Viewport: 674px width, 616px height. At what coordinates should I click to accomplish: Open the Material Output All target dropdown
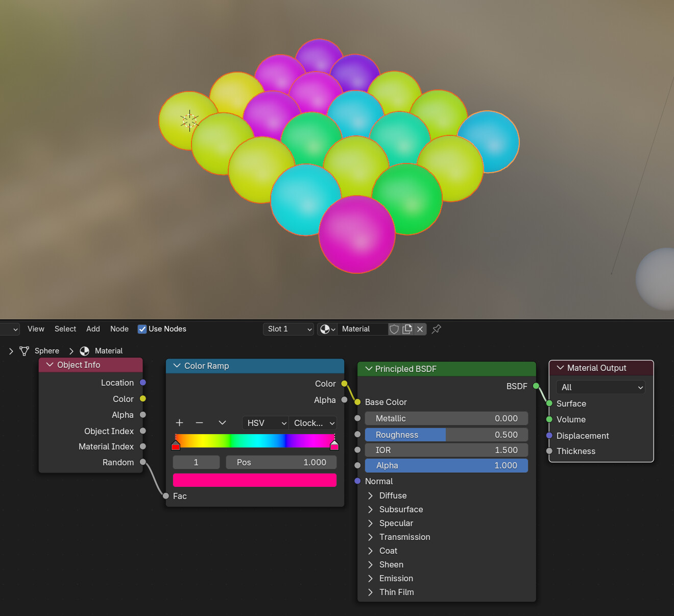[600, 387]
